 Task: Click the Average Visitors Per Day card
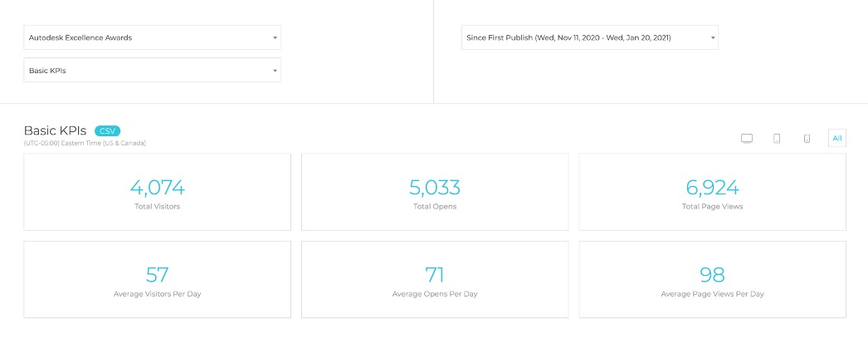pos(157,279)
